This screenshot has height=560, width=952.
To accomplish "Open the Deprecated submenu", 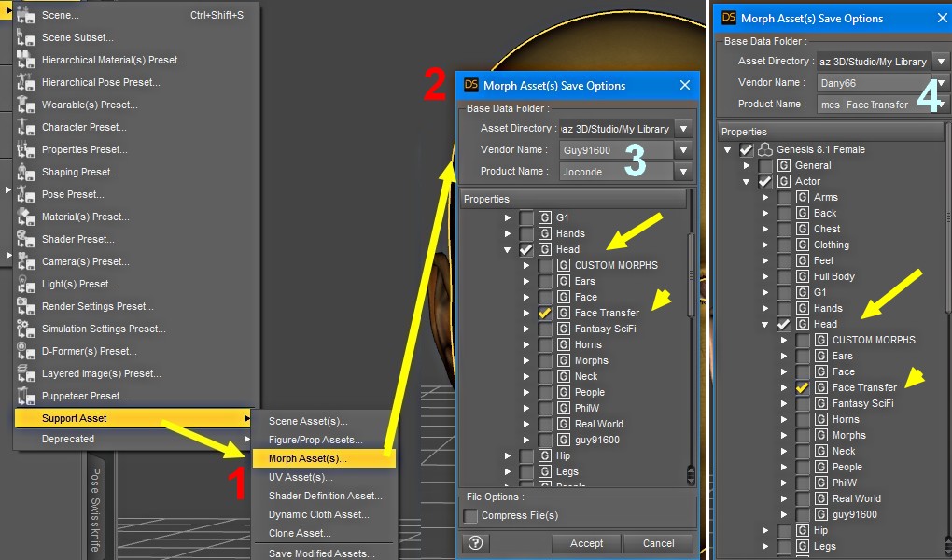I will point(133,439).
